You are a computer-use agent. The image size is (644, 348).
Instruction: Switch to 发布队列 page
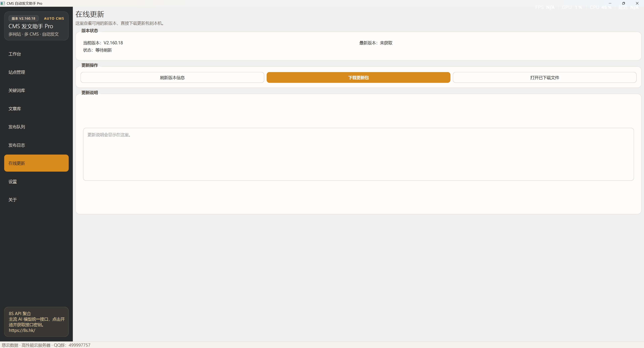tap(36, 127)
